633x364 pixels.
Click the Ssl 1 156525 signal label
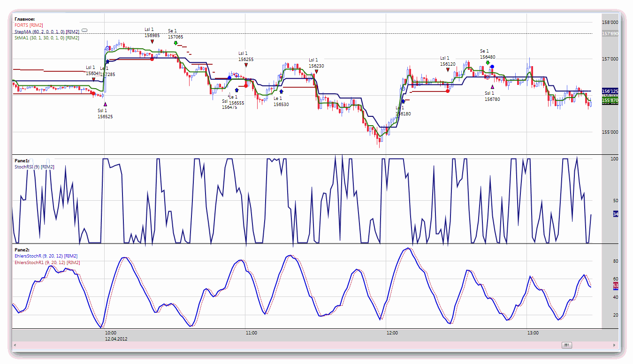coord(105,114)
